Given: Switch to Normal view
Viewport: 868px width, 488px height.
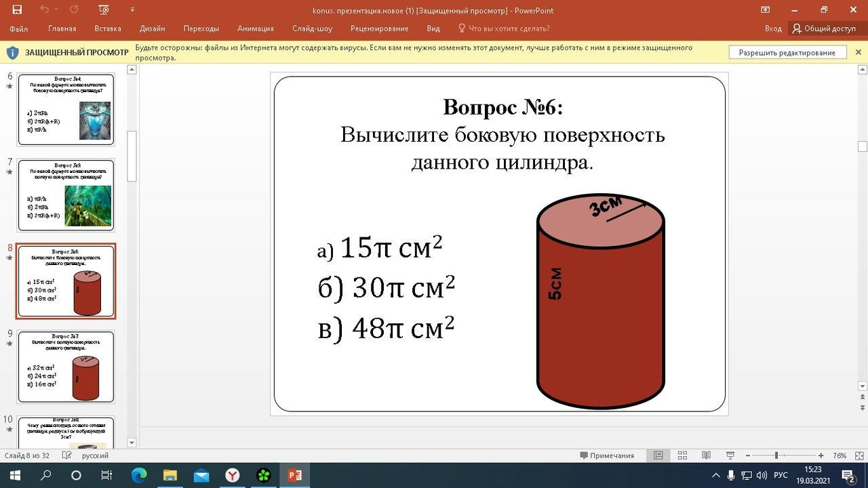Looking at the screenshot, I should tap(658, 455).
